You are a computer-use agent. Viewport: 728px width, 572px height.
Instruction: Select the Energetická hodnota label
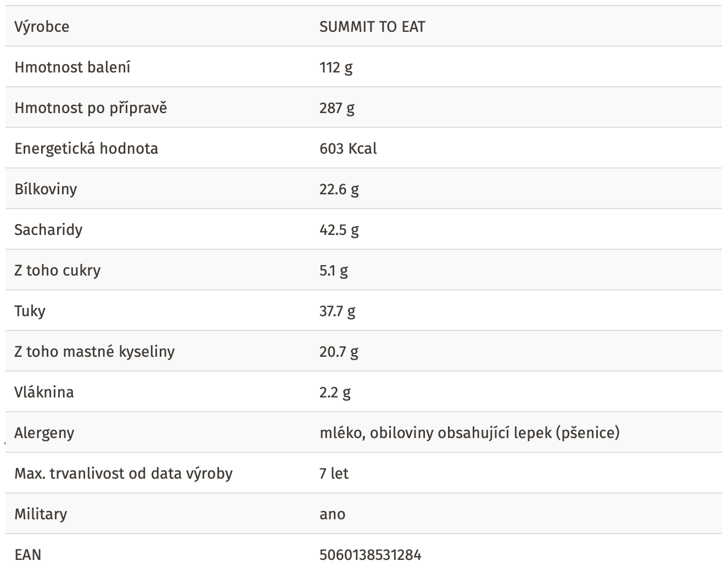point(86,148)
